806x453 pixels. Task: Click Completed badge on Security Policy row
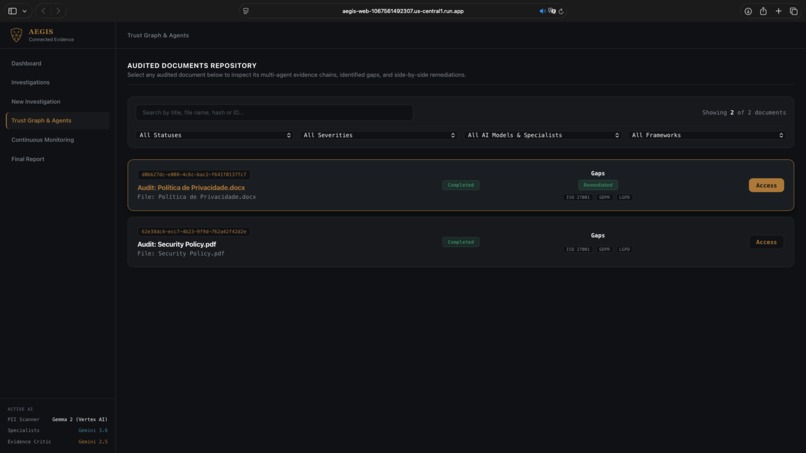point(461,242)
